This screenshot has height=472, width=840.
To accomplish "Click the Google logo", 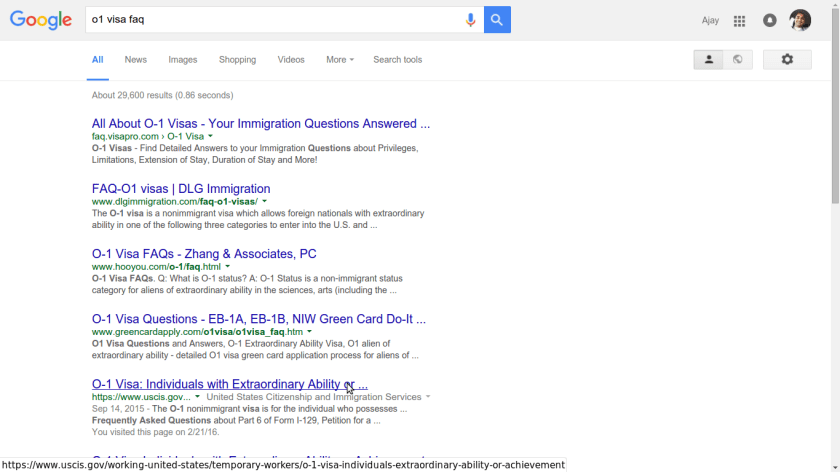I will click(x=41, y=21).
